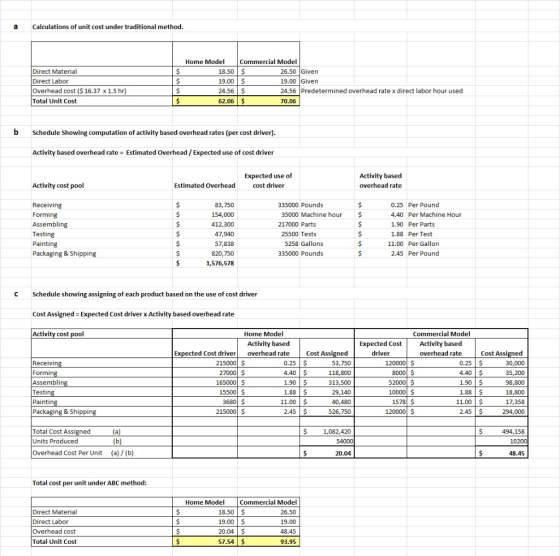Click the Home Model Receiving cost 53,750
This screenshot has width=560, height=556.
(x=341, y=363)
